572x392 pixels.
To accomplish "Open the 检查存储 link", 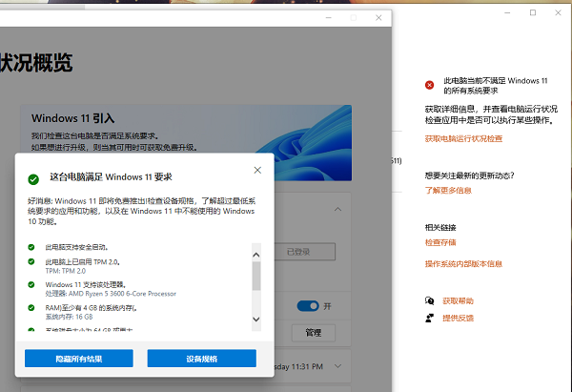I will point(439,243).
